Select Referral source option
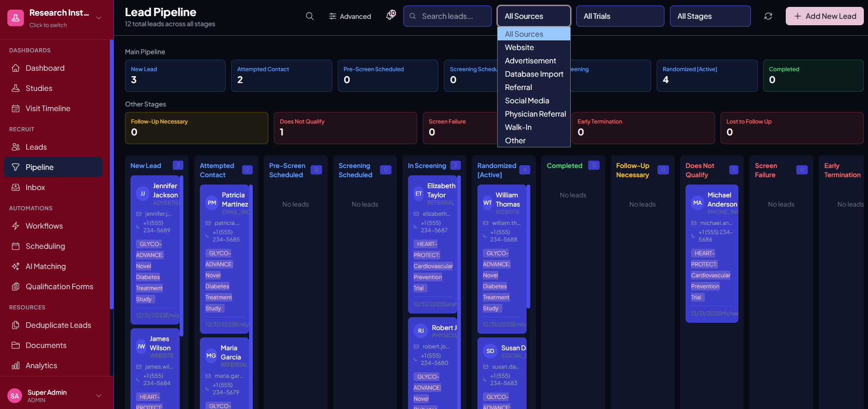This screenshot has width=868, height=409. [534, 87]
